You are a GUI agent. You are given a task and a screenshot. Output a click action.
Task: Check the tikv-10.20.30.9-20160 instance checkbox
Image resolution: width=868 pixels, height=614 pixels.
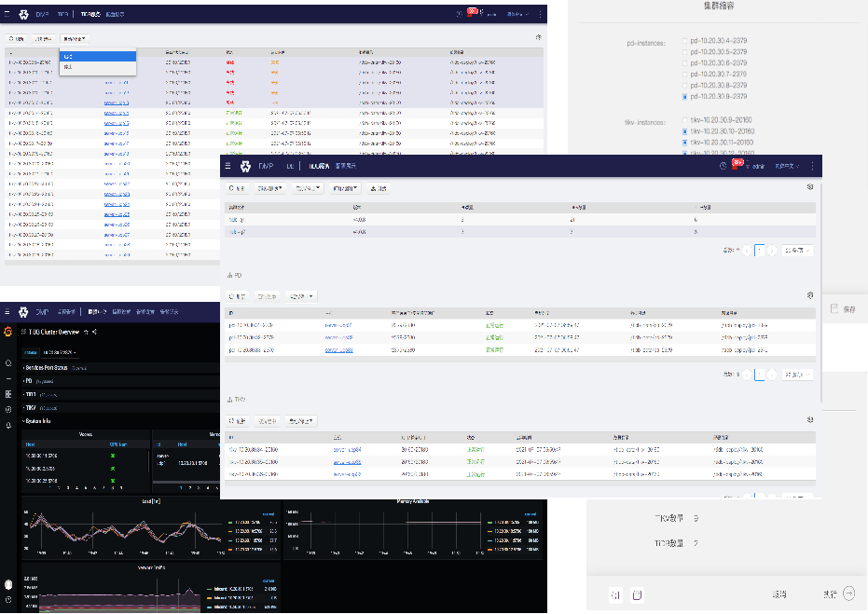(x=685, y=120)
